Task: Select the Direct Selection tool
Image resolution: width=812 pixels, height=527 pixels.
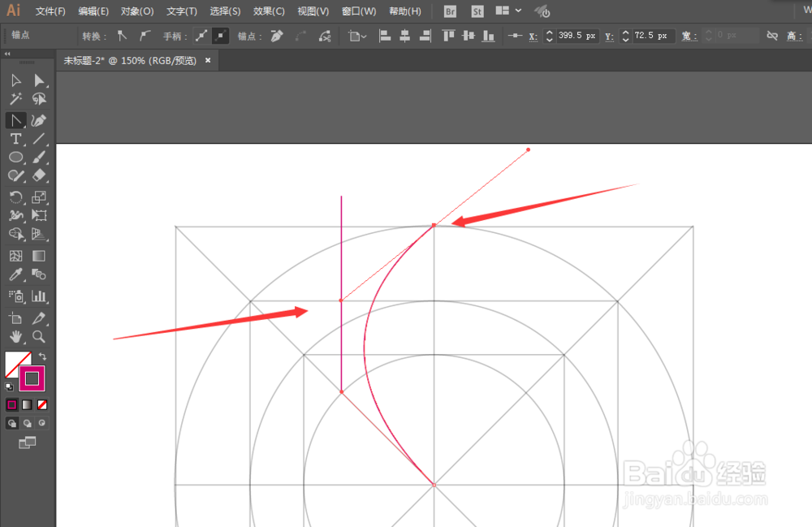Action: (39, 80)
